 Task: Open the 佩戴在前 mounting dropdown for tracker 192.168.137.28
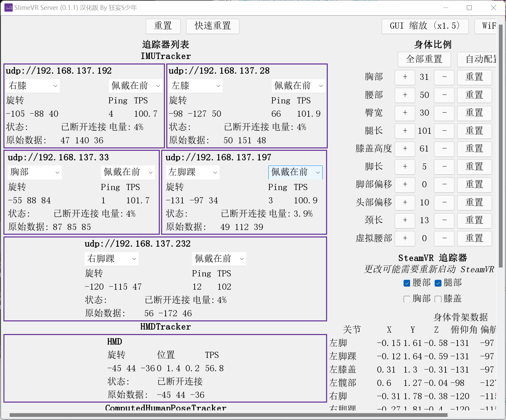click(299, 86)
